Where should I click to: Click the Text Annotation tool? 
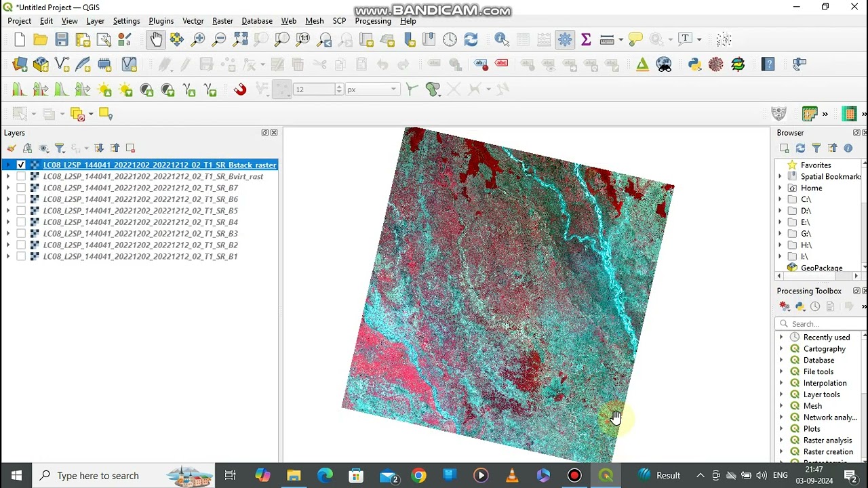pyautogui.click(x=686, y=39)
